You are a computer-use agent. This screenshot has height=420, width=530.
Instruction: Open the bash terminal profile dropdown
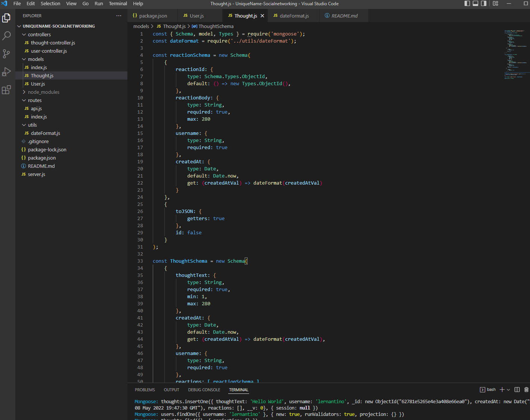[x=509, y=389]
